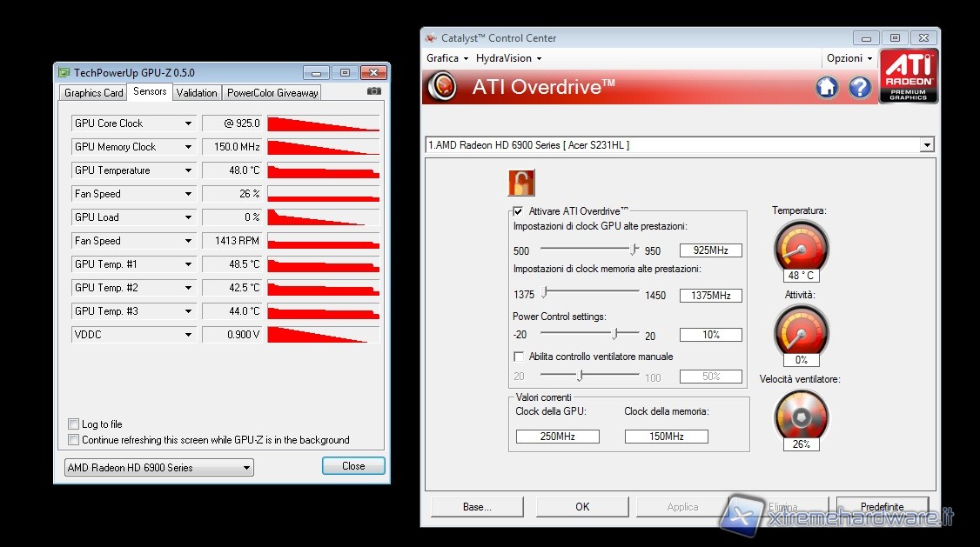Enable the Log to file checkbox

pyautogui.click(x=74, y=424)
